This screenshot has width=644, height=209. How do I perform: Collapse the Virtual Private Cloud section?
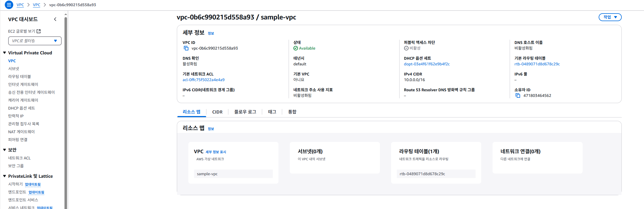coord(5,53)
